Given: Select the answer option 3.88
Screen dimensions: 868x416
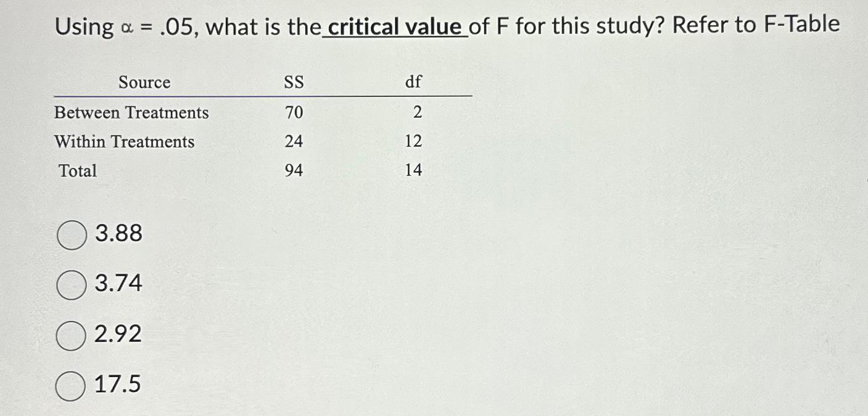Looking at the screenshot, I should click(71, 235).
